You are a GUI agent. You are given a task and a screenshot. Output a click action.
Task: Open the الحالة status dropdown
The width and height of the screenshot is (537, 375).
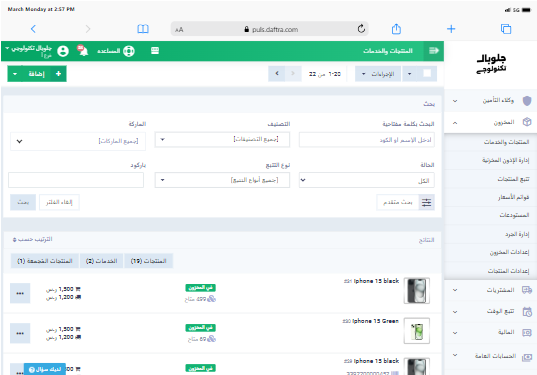367,180
